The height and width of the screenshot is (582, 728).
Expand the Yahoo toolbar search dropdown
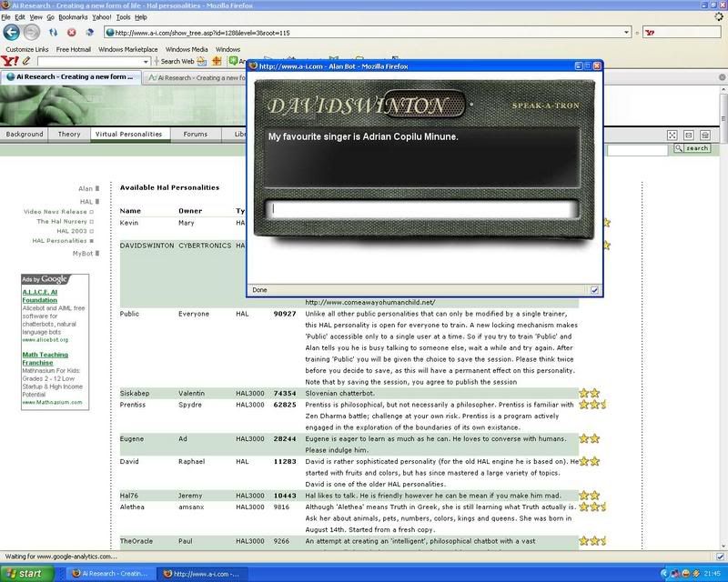tap(146, 61)
